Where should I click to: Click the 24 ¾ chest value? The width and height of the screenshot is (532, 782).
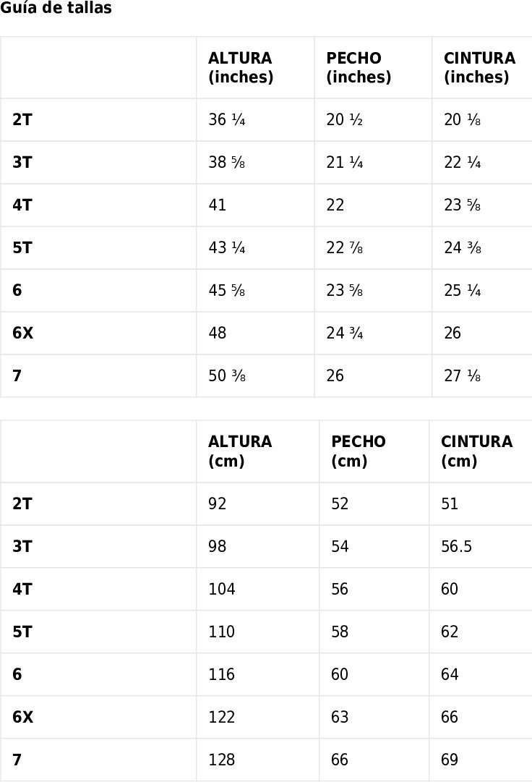[x=344, y=333]
